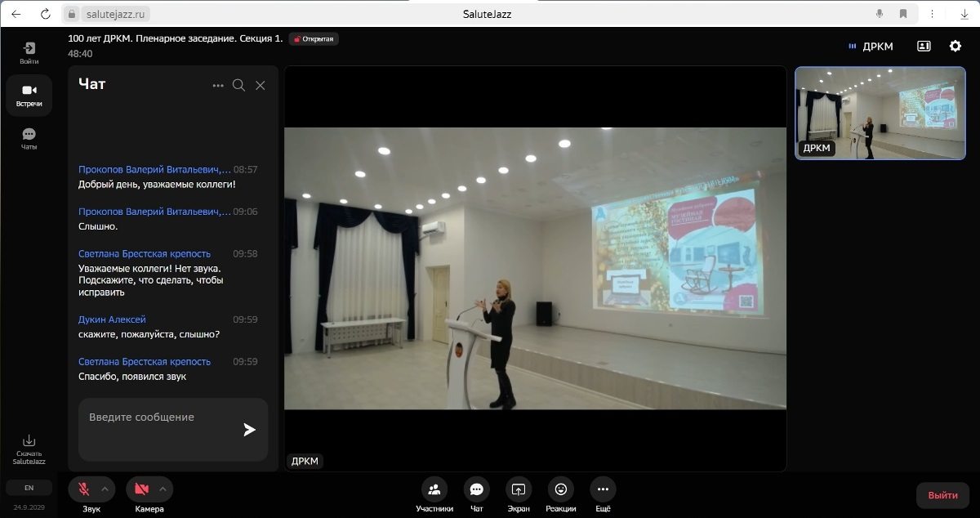This screenshot has height=518, width=980.
Task: Toggle the Чат button in bottom bar
Action: pyautogui.click(x=476, y=489)
